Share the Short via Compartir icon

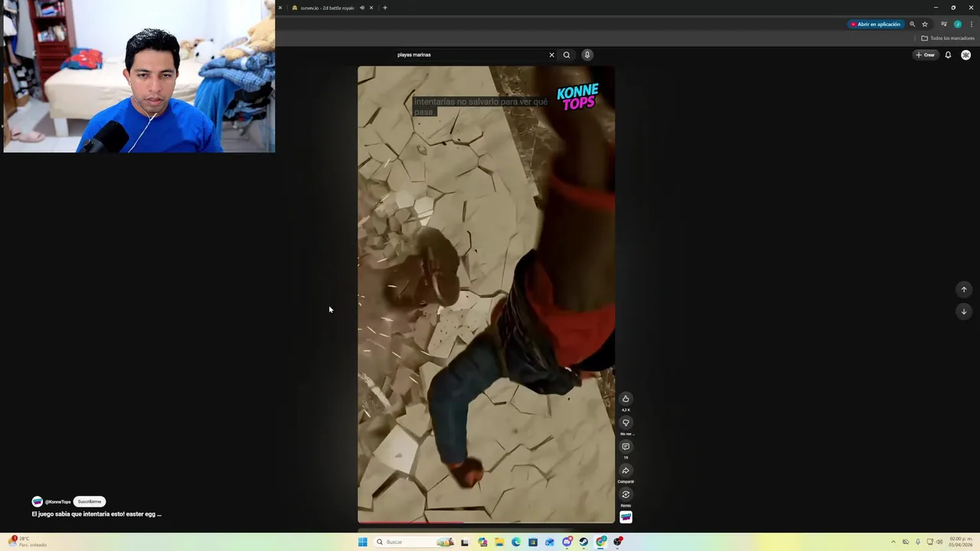(x=626, y=471)
